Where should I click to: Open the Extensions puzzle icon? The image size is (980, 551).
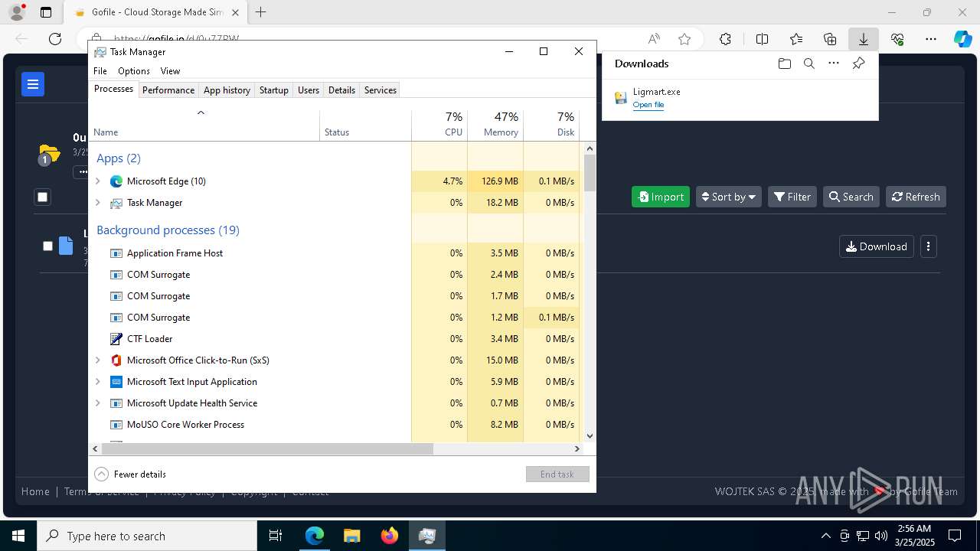[x=725, y=39]
